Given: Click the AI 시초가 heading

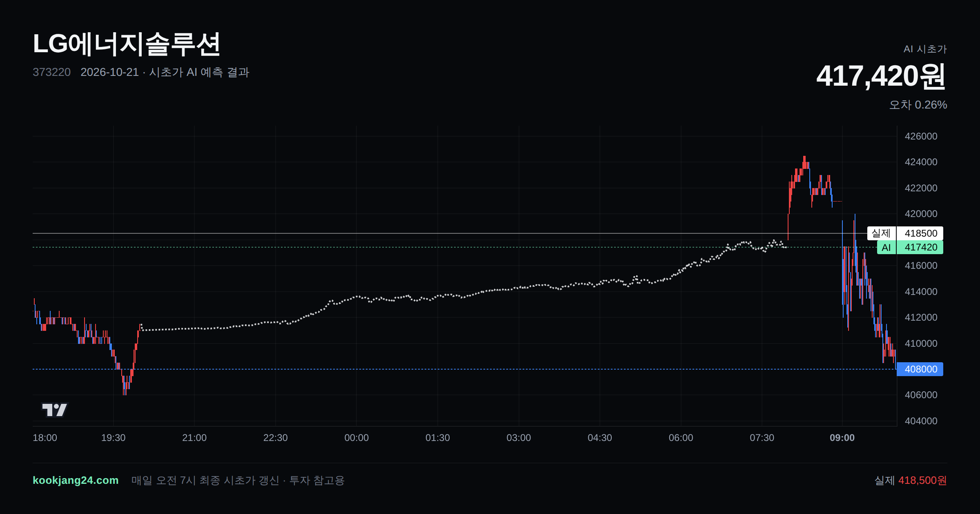Looking at the screenshot, I should click(x=925, y=49).
